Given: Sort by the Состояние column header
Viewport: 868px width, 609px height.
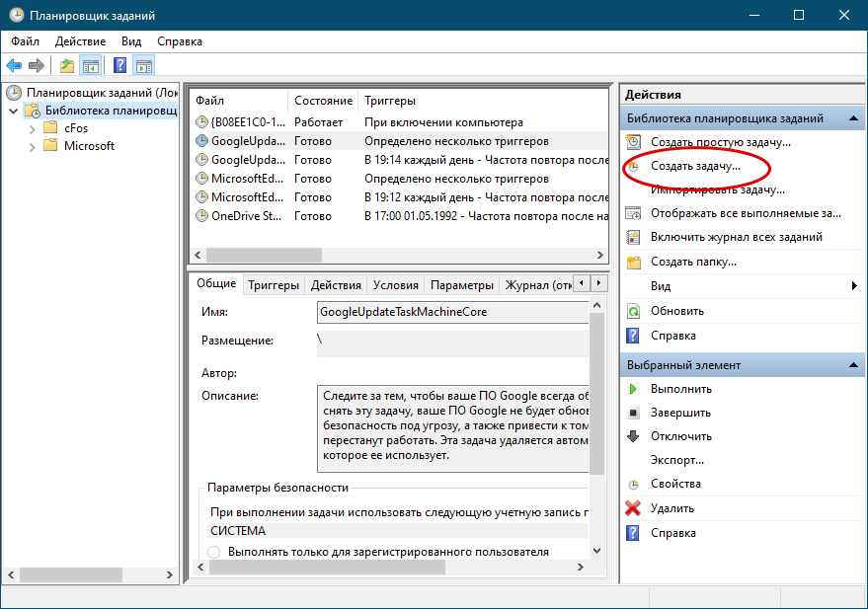Looking at the screenshot, I should point(323,101).
